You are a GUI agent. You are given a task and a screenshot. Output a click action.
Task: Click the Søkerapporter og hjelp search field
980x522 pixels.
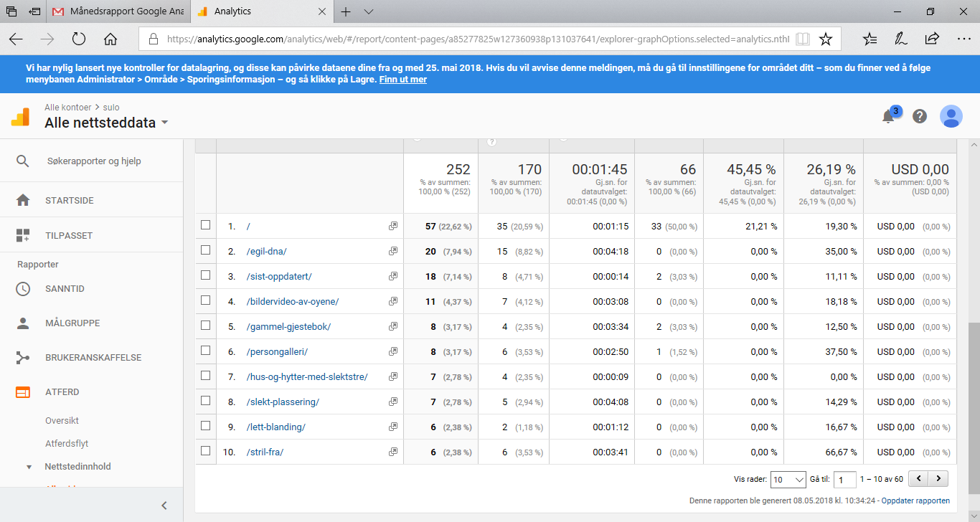[94, 161]
